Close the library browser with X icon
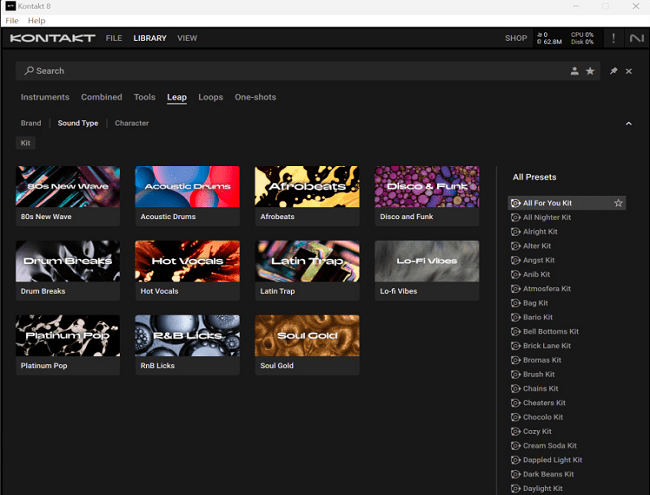 [629, 71]
